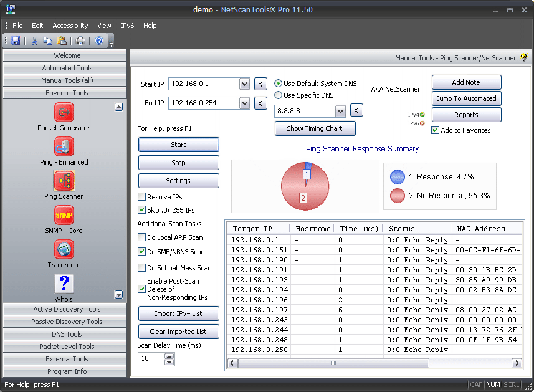Enable Do Subnet Mask Scan
Viewport: 534px width, 392px height.
[141, 268]
